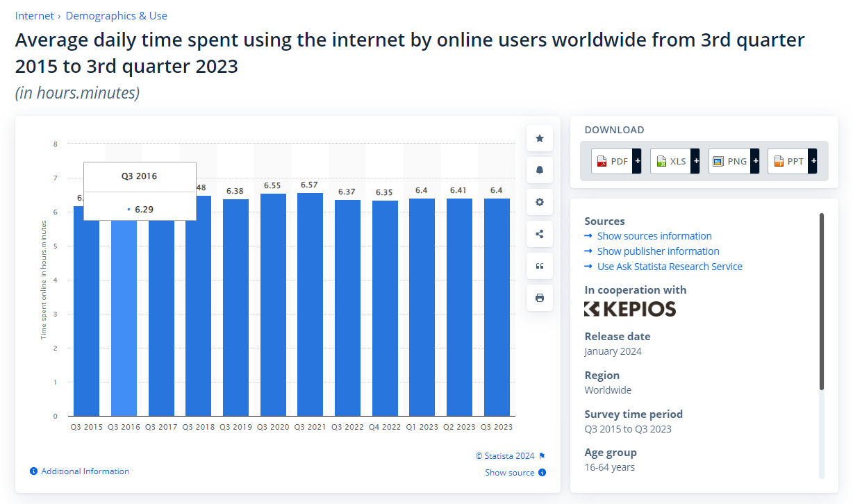Select the Q2 2023 bar
The width and height of the screenshot is (853, 504).
[x=459, y=307]
